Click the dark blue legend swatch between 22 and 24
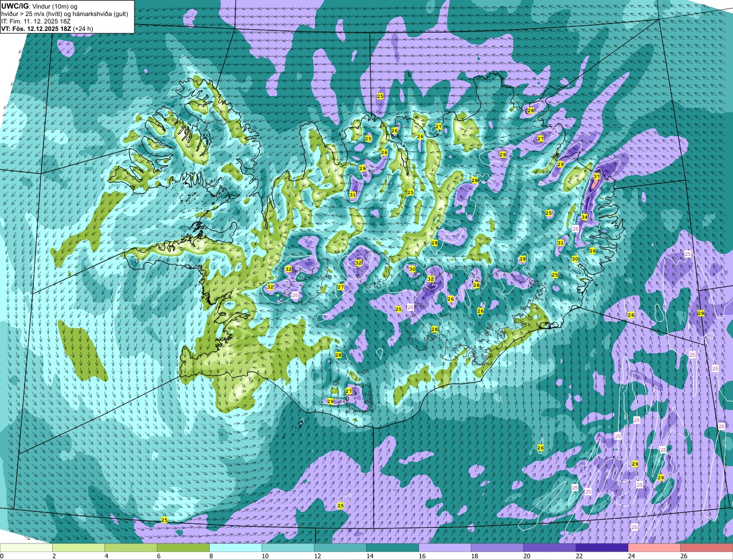The width and height of the screenshot is (733, 560). [x=602, y=548]
